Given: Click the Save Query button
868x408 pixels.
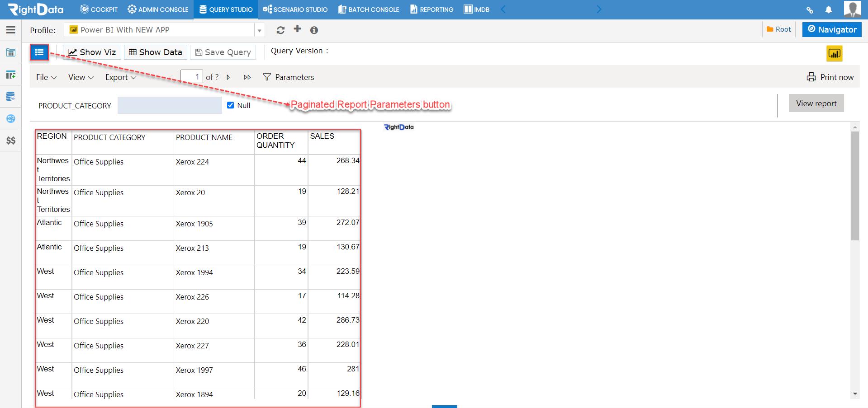Looking at the screenshot, I should click(x=223, y=52).
